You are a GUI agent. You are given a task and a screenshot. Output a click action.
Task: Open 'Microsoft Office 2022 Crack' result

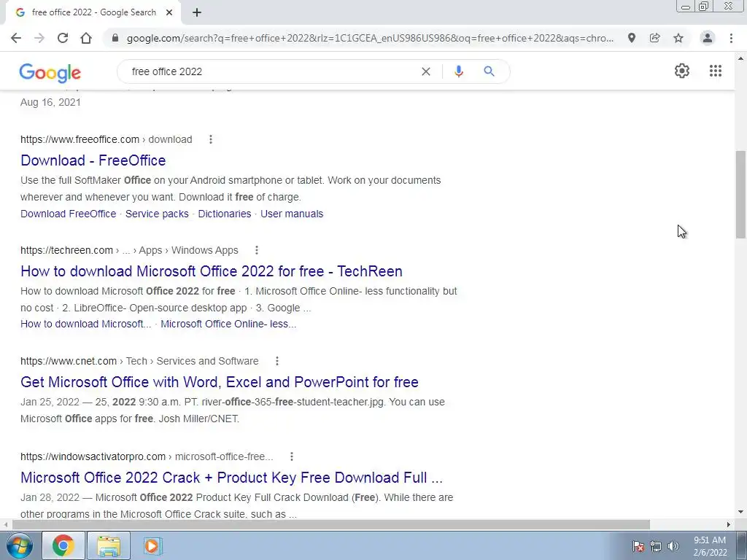pos(231,478)
